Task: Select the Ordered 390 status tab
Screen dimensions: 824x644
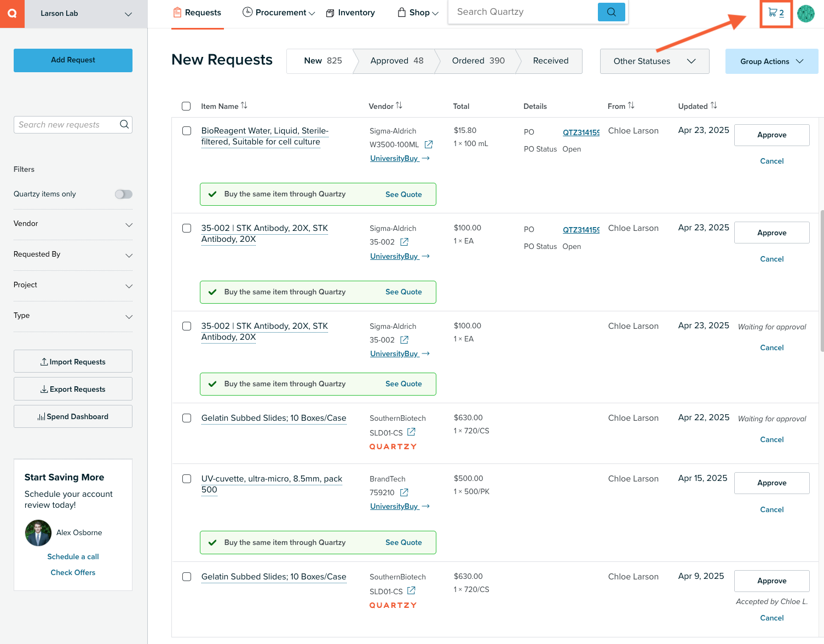Action: pyautogui.click(x=478, y=61)
